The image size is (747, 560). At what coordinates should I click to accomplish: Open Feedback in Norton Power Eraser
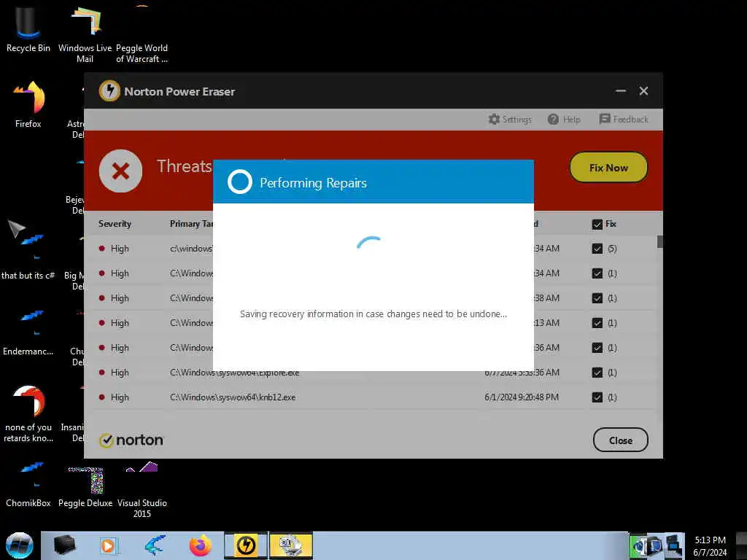click(624, 119)
